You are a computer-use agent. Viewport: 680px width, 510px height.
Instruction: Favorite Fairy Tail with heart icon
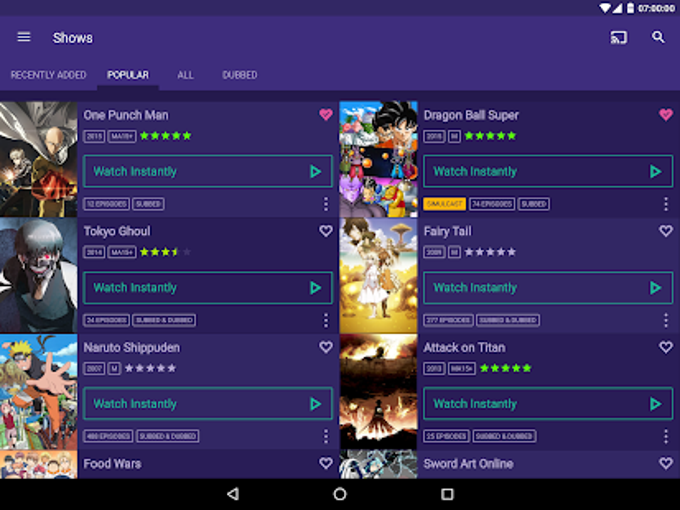coord(666,231)
